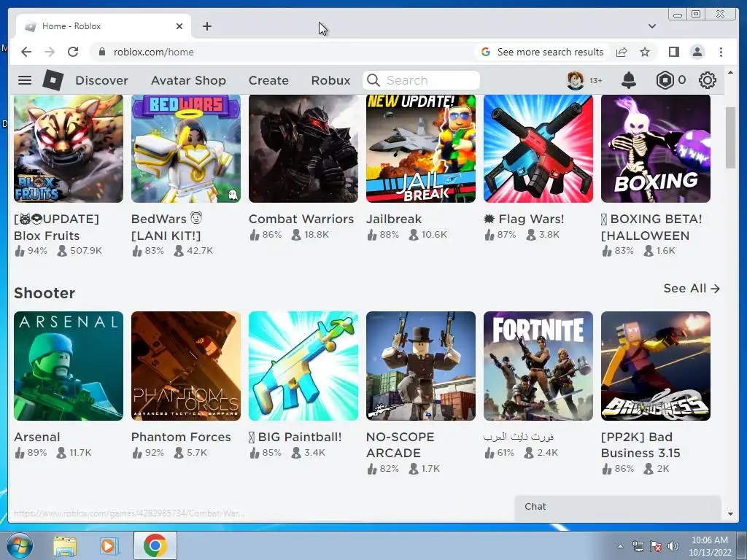Viewport: 747px width, 560px height.
Task: Reload the Roblox page
Action: [73, 52]
